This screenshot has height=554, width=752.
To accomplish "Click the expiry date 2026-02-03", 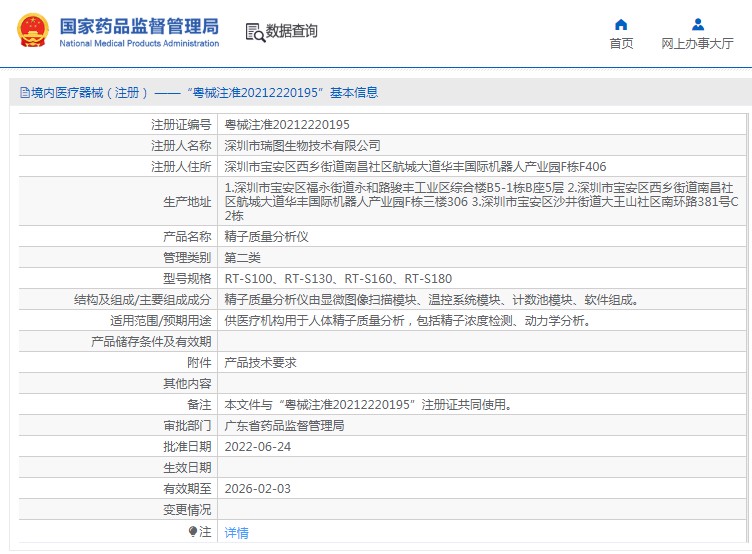I will tap(258, 488).
